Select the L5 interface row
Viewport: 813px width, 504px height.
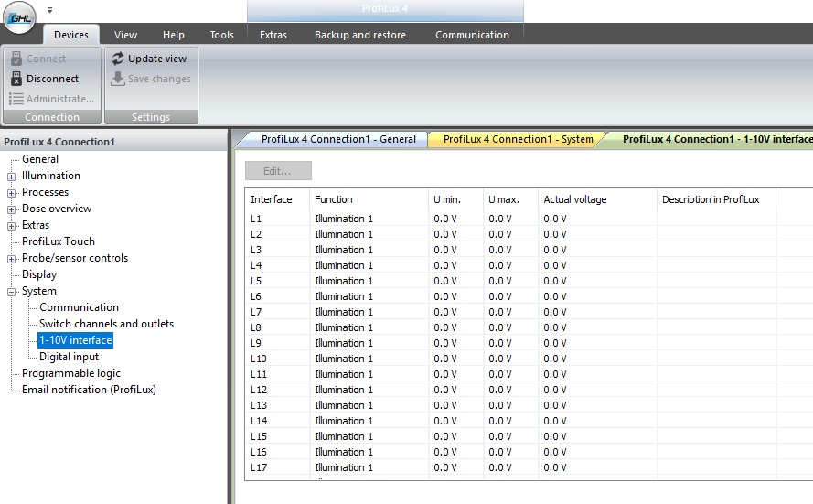pos(529,281)
